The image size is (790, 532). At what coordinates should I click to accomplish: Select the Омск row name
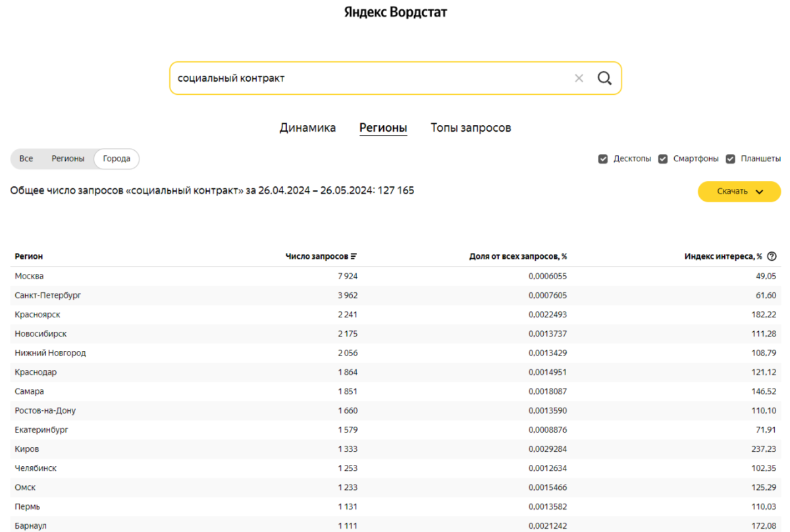tap(25, 487)
